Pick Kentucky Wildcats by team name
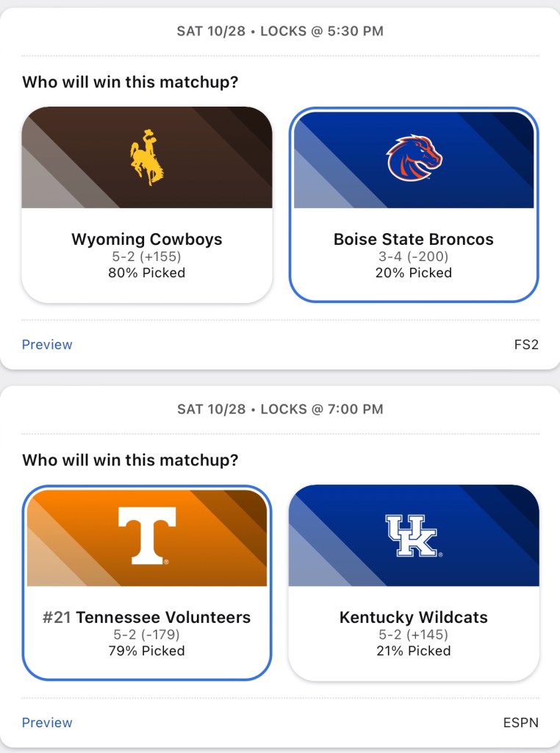The width and height of the screenshot is (560, 753). tap(414, 617)
